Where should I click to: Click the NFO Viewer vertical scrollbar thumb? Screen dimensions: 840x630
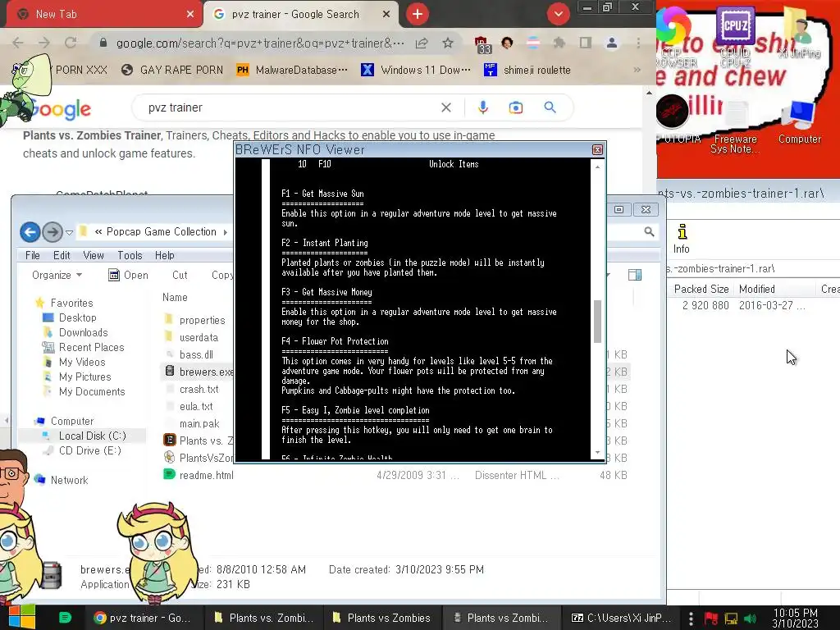[x=597, y=321]
